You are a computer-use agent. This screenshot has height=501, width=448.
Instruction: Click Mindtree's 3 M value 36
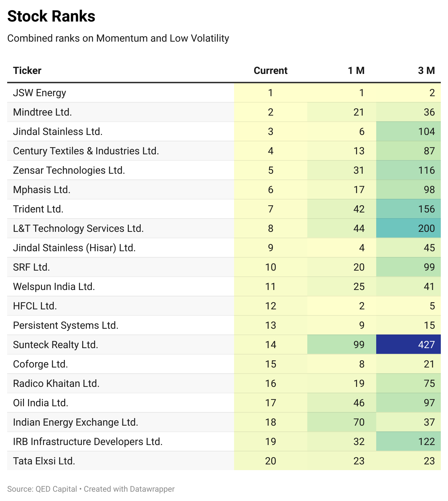tap(429, 112)
